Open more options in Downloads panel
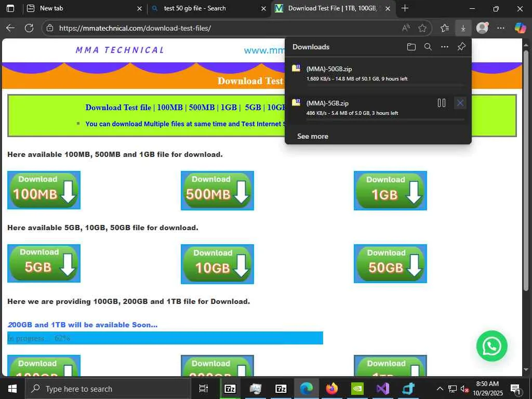Image resolution: width=532 pixels, height=399 pixels. [x=445, y=47]
